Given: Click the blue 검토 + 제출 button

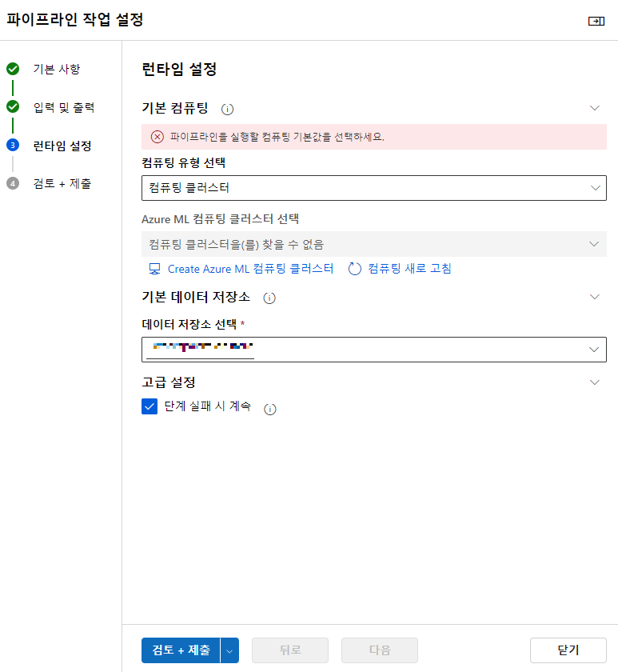Looking at the screenshot, I should pyautogui.click(x=181, y=650).
